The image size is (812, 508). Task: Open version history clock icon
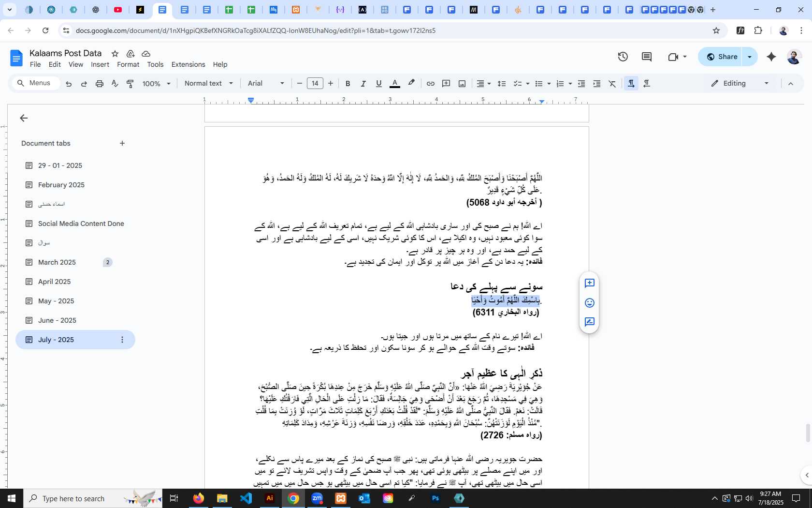[623, 57]
